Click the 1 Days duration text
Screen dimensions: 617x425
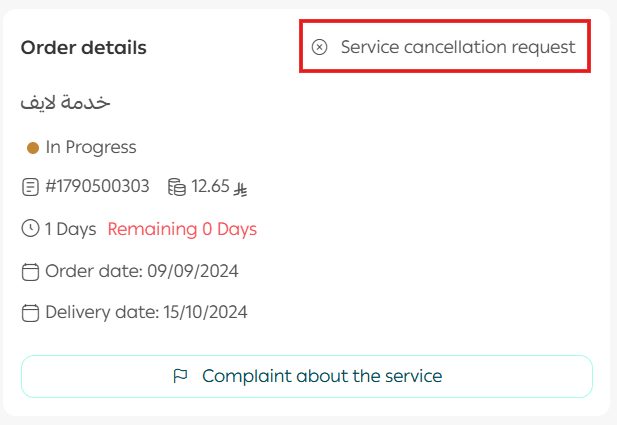71,229
